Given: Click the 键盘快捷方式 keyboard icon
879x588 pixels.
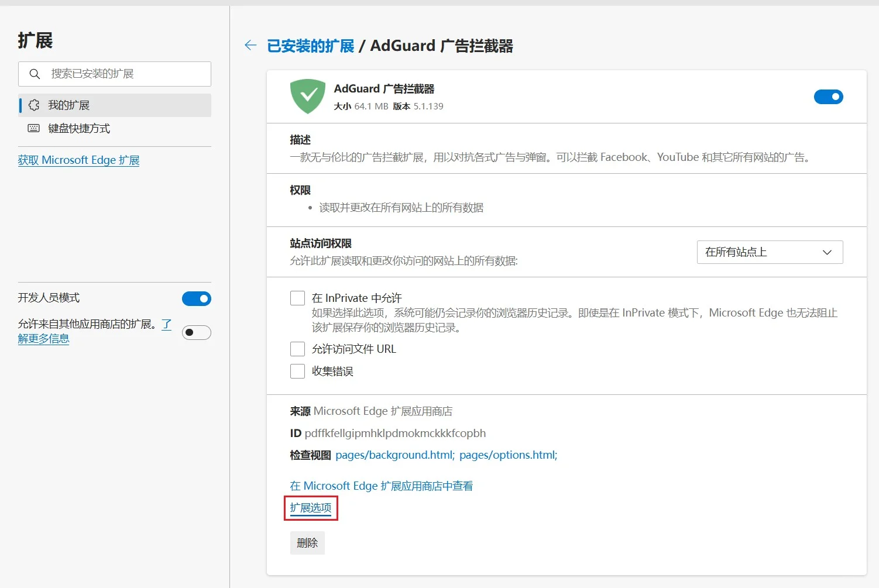Looking at the screenshot, I should pos(34,128).
